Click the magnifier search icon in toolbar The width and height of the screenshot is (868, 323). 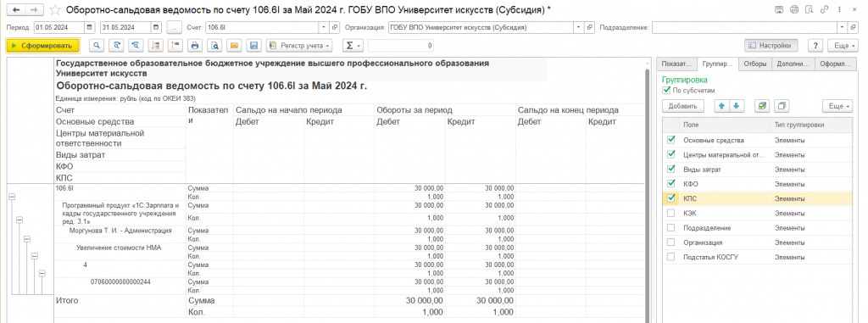97,46
